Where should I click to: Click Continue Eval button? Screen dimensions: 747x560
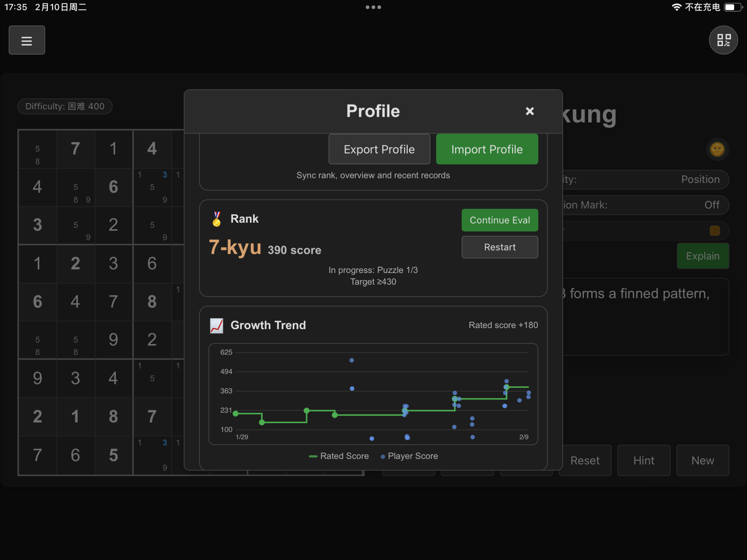(x=500, y=220)
